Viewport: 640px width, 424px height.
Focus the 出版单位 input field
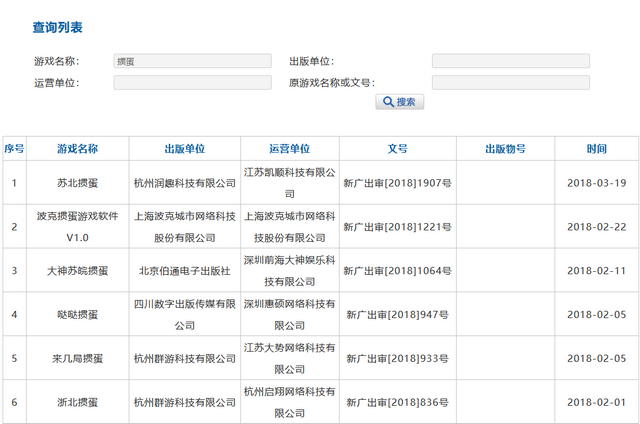click(x=511, y=61)
